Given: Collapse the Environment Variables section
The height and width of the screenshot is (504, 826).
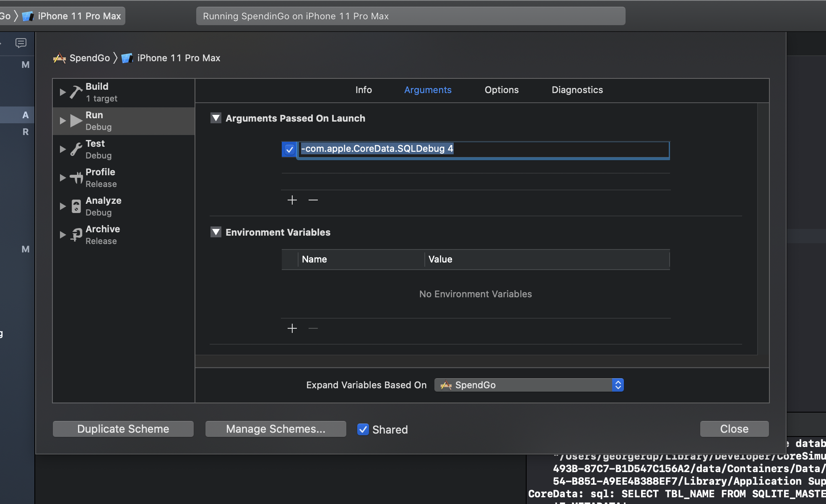Looking at the screenshot, I should [x=216, y=232].
